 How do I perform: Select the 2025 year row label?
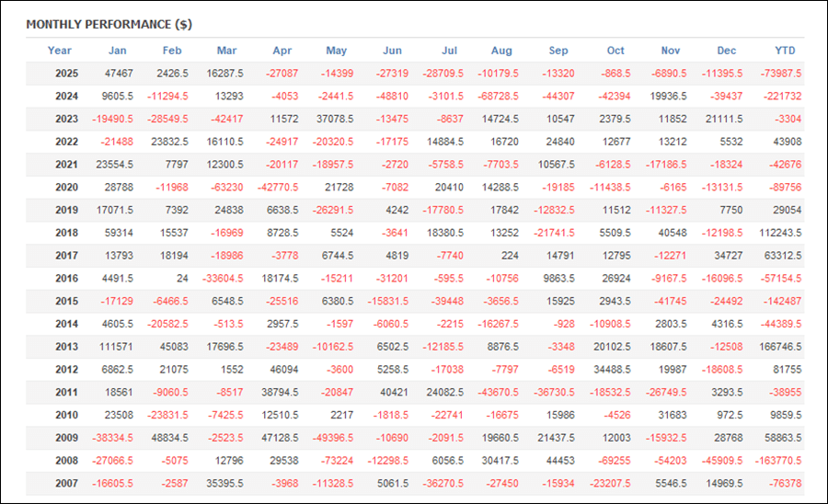click(x=66, y=74)
